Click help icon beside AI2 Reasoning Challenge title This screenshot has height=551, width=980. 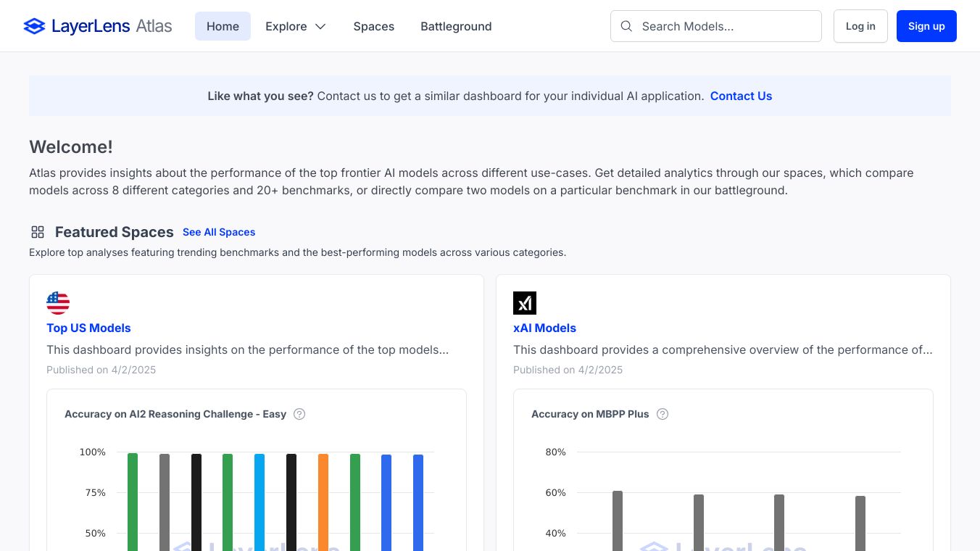299,414
